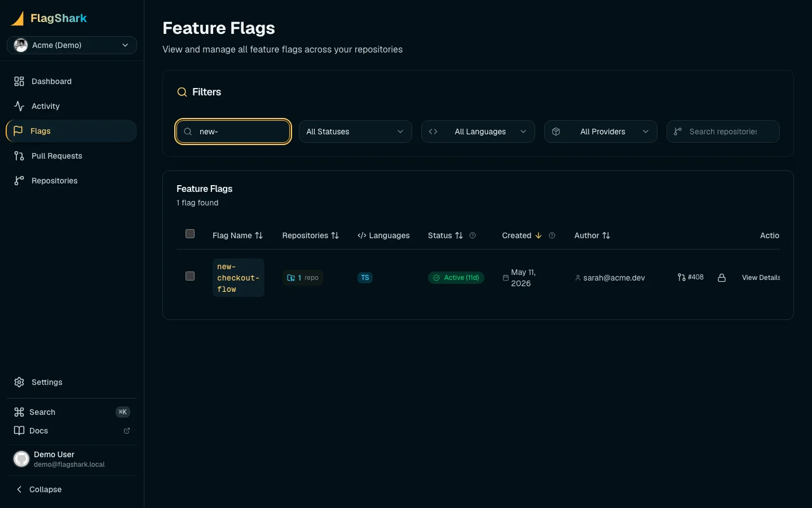Open the Demo User profile
The image size is (812, 508).
[x=72, y=459]
